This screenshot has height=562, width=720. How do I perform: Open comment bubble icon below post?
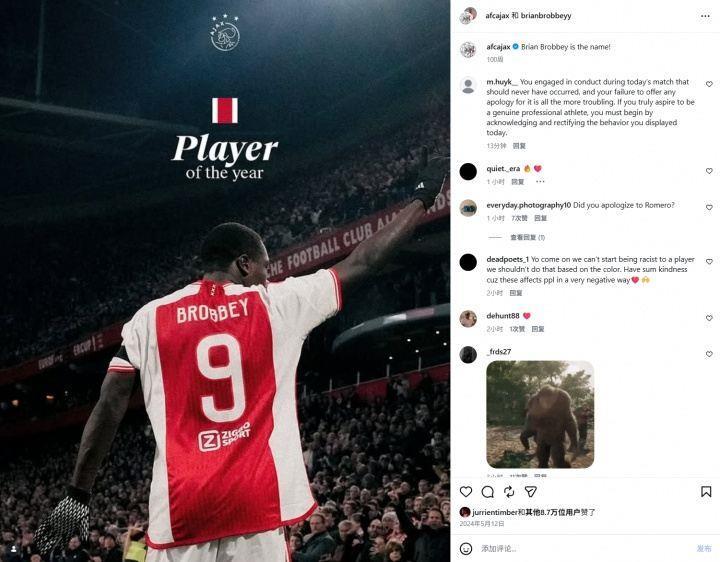488,492
